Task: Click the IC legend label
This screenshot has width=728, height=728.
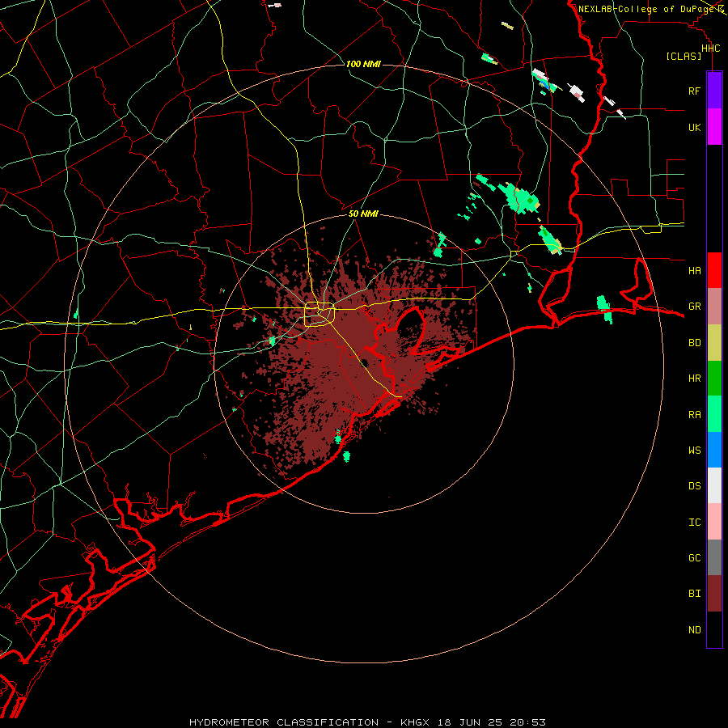Action: pos(695,523)
